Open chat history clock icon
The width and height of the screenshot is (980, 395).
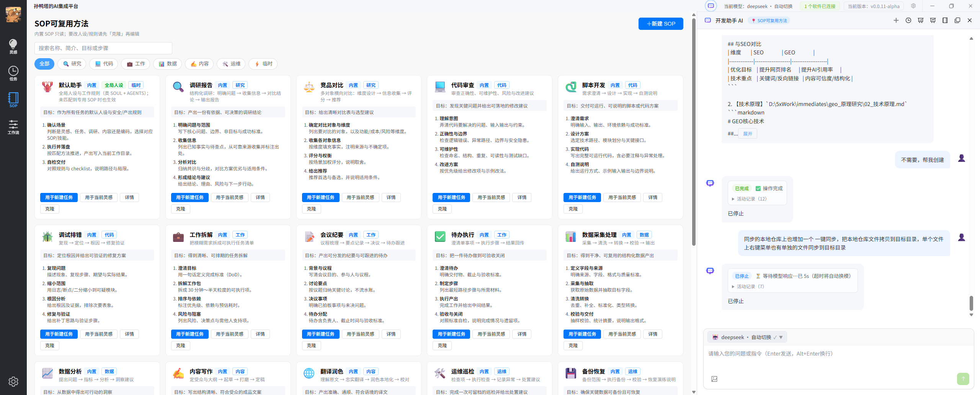coord(908,20)
